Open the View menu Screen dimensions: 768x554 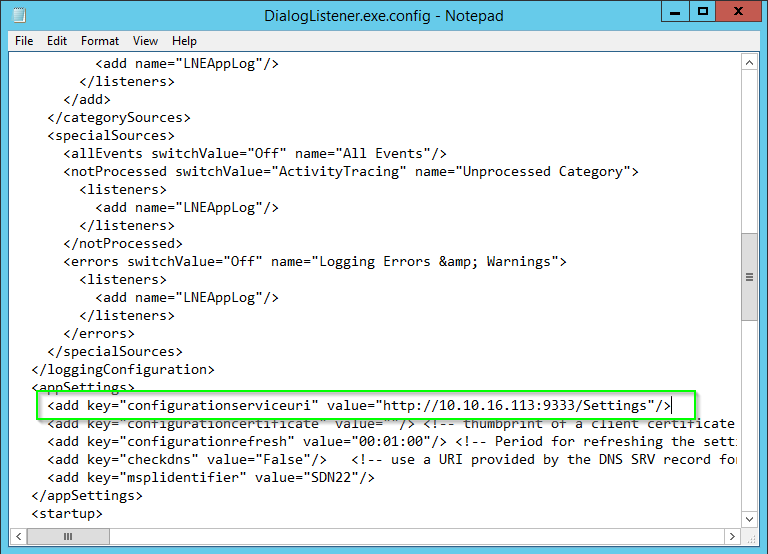(145, 41)
